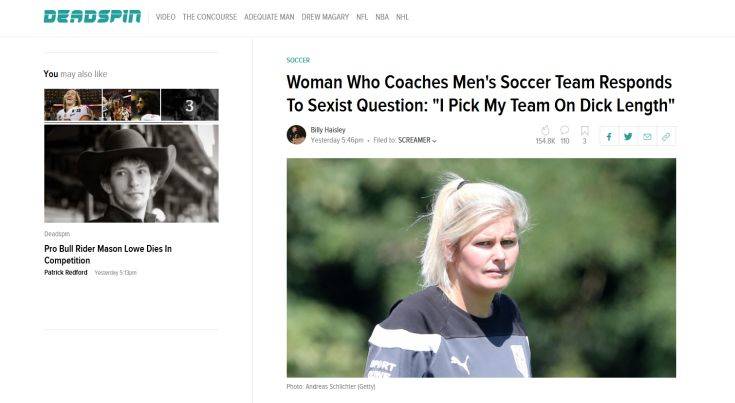Click the Patrick Redford author link

click(x=66, y=272)
